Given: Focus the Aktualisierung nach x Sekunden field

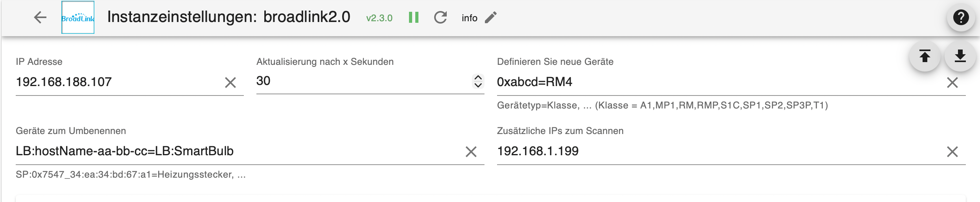Looking at the screenshot, I should [x=362, y=81].
